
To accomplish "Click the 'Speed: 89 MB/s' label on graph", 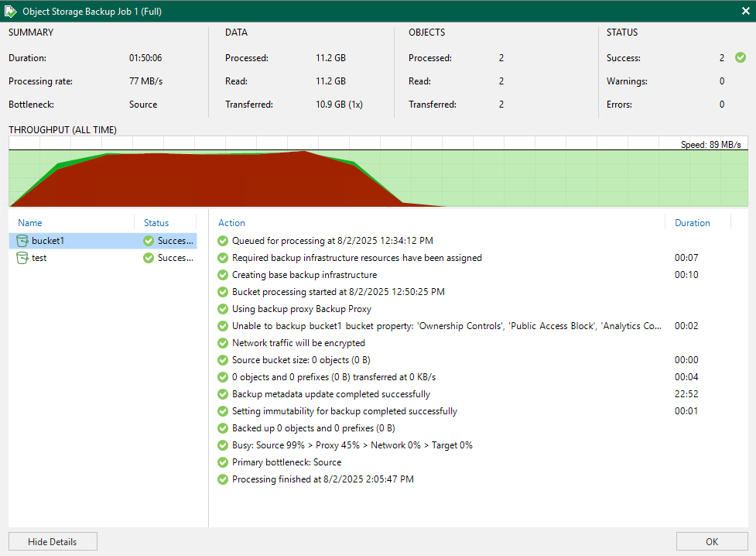I will pyautogui.click(x=710, y=144).
